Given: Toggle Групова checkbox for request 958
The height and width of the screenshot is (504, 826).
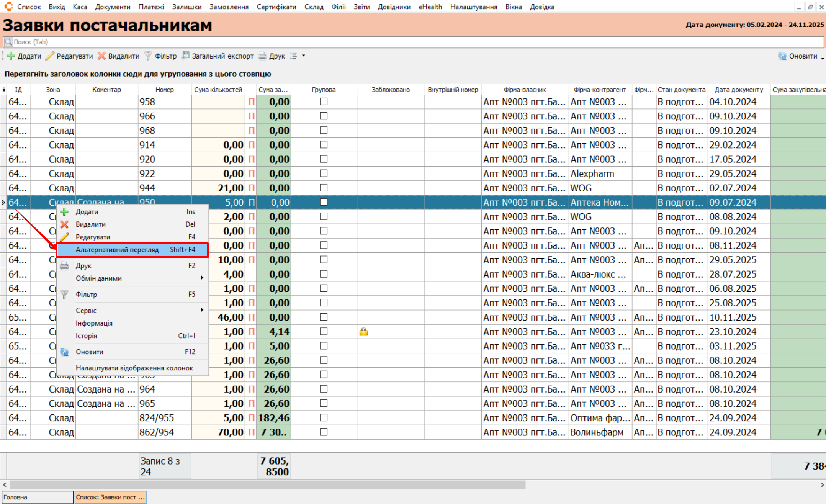Looking at the screenshot, I should [324, 101].
